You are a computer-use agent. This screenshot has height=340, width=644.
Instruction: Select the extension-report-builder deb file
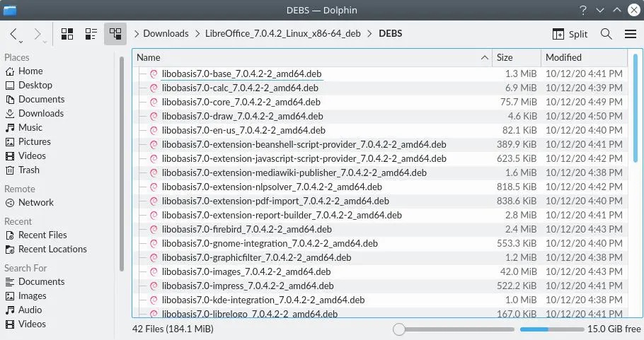(x=282, y=216)
